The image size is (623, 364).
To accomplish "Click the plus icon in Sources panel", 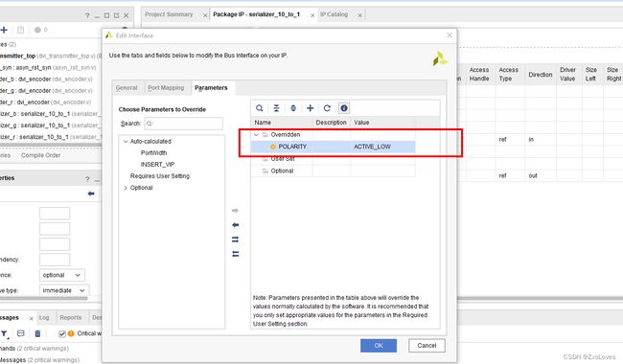I will [4, 30].
